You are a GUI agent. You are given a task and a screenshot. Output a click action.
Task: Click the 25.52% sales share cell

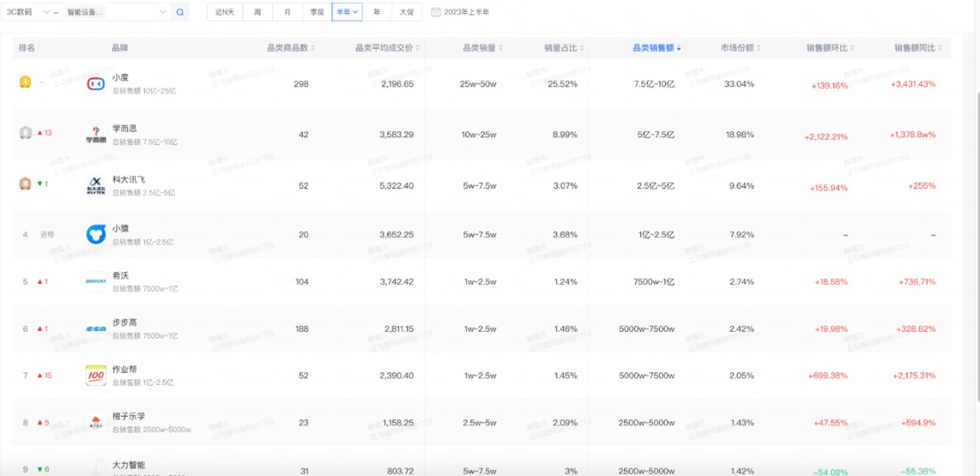pos(562,84)
